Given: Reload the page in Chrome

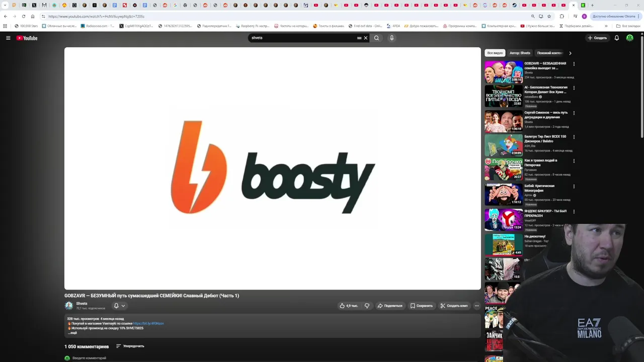Looking at the screenshot, I should [x=23, y=16].
